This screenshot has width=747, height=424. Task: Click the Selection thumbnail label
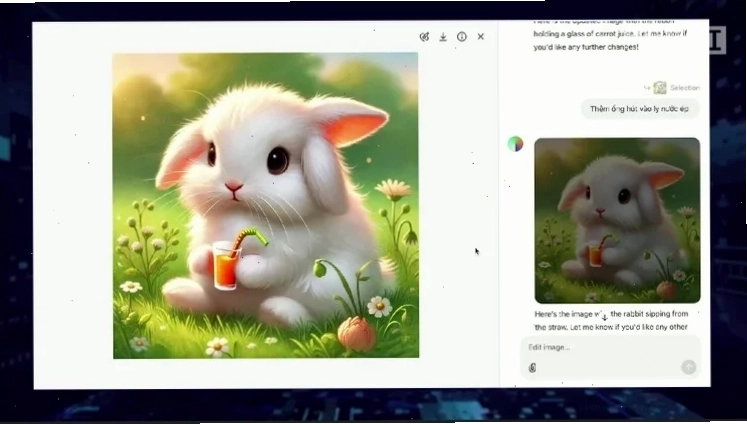[672, 88]
